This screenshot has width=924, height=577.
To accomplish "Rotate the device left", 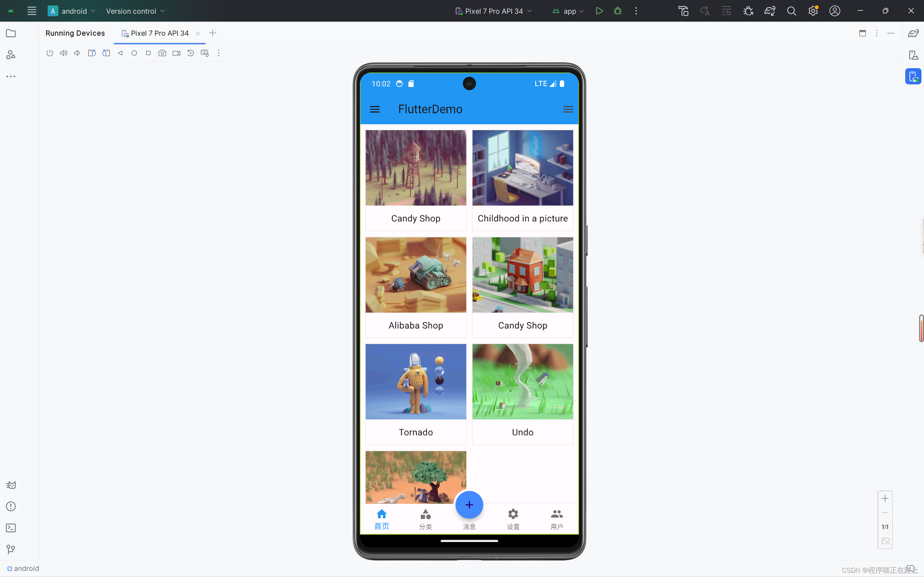I will pos(92,53).
